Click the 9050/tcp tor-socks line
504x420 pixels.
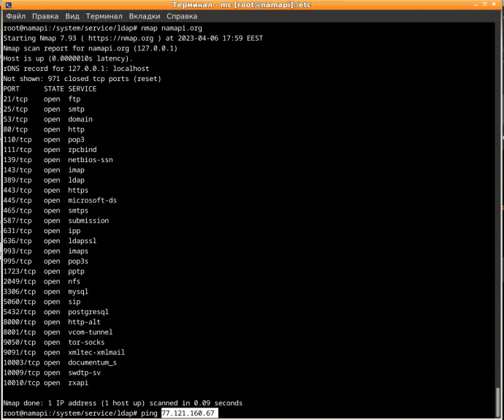54,342
